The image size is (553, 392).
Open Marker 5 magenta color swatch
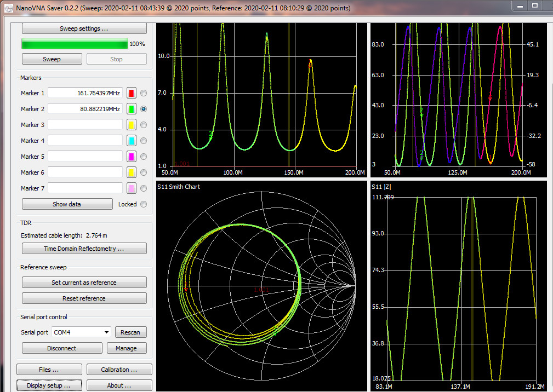pos(132,157)
